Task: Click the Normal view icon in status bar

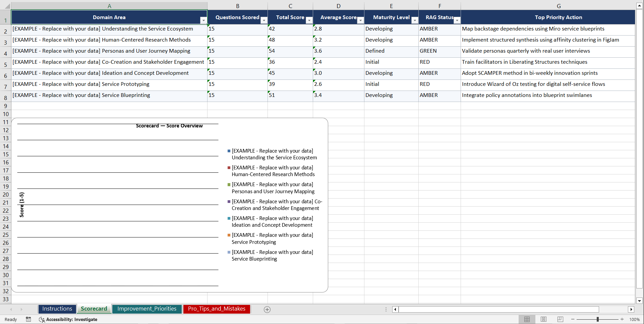Action: tap(527, 319)
